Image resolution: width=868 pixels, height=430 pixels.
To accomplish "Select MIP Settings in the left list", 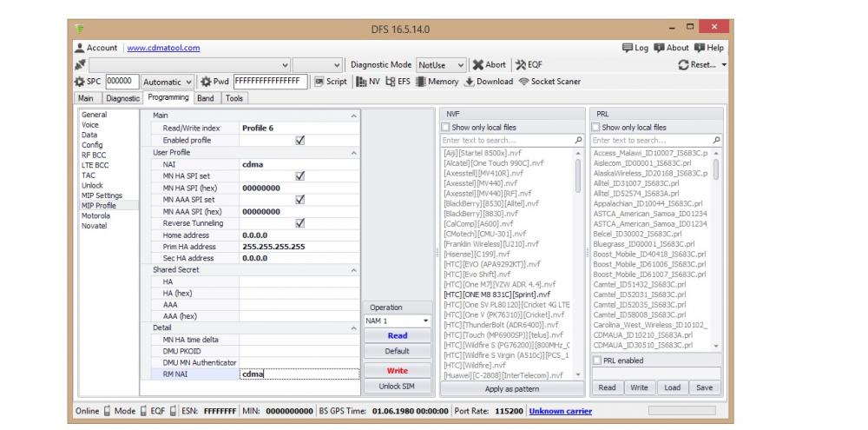I will (102, 195).
